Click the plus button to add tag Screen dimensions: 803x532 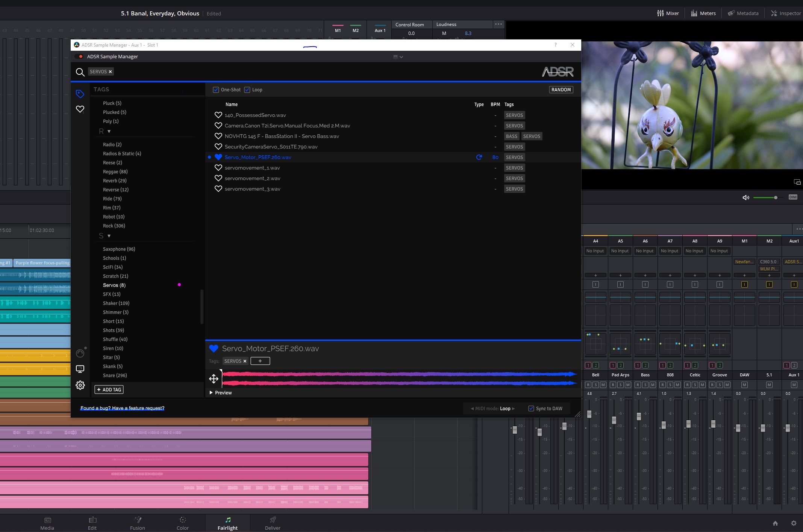(x=260, y=361)
